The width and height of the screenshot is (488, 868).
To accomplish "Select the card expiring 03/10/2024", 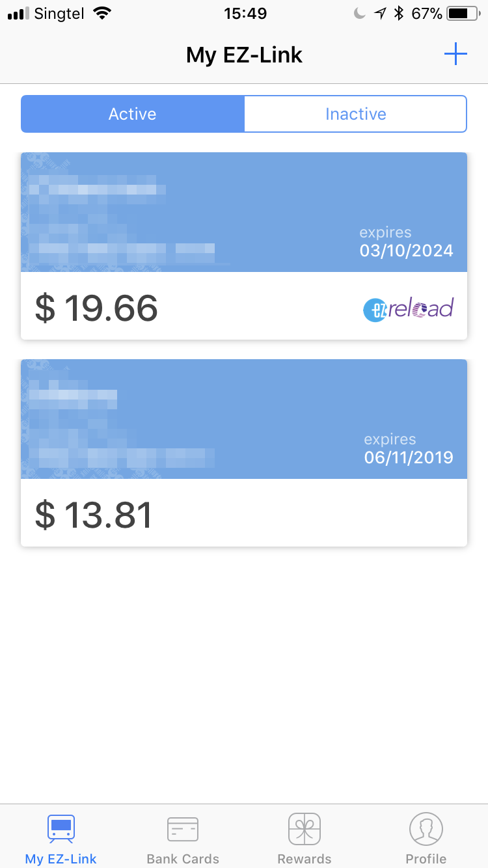I will click(x=407, y=251).
